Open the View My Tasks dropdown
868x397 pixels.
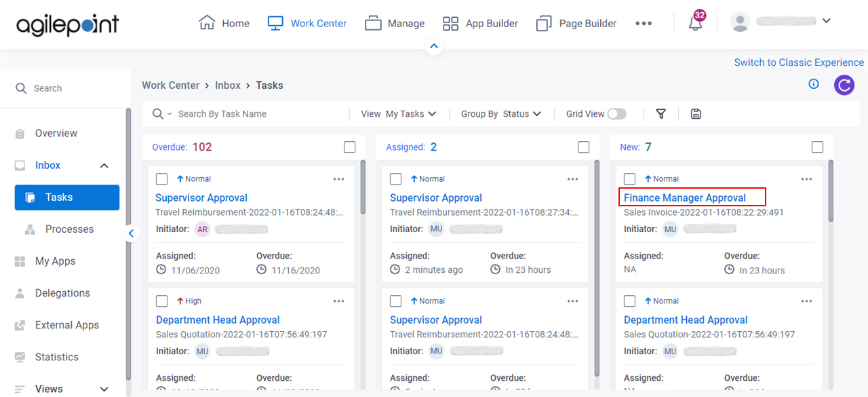click(x=399, y=114)
